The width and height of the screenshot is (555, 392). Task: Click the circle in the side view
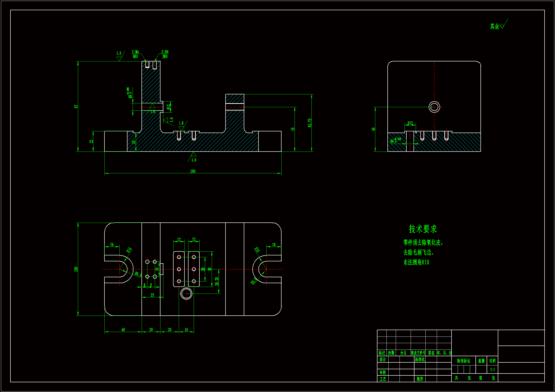[434, 107]
